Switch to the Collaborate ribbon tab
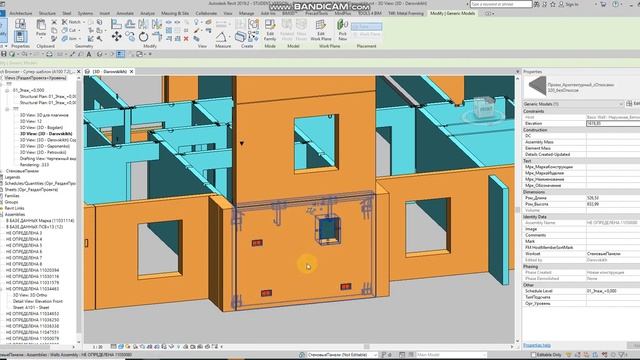The image size is (640, 360). [x=206, y=13]
